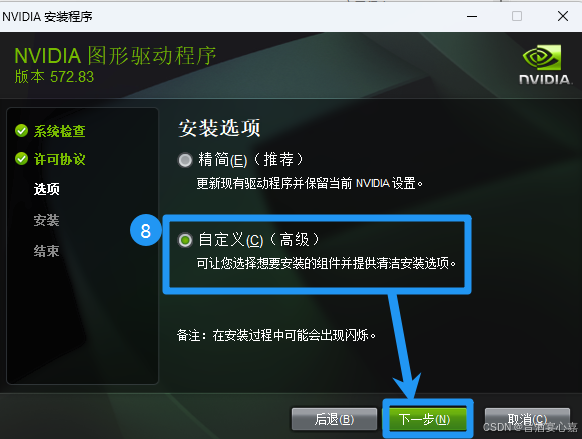This screenshot has height=439, width=582.
Task: Click the green checkmark beside 系统检查
Action: pos(22,131)
